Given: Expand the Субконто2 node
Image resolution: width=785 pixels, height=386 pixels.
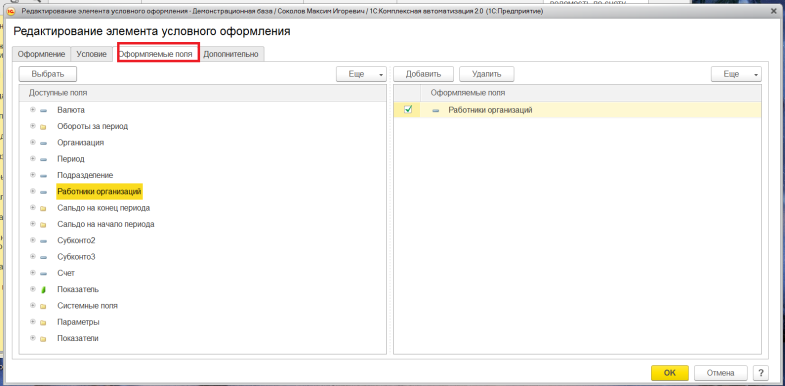Looking at the screenshot, I should pos(33,240).
